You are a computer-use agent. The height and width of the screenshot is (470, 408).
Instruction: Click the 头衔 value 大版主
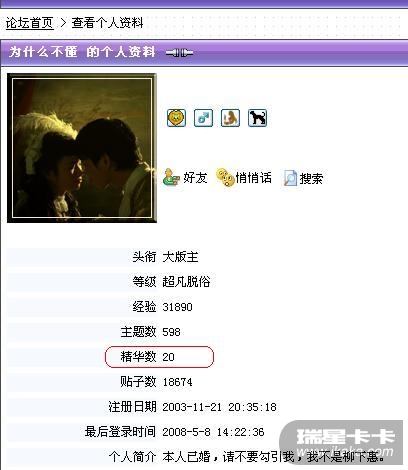coord(180,257)
